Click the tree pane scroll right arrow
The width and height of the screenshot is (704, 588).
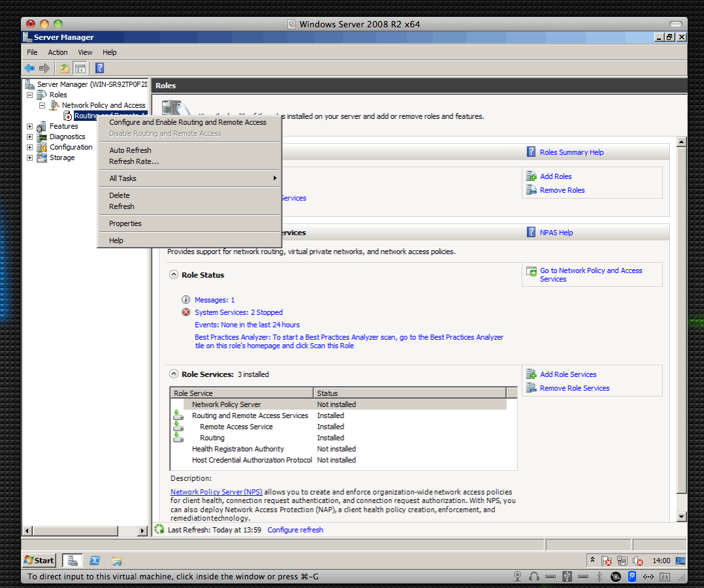coord(142,531)
